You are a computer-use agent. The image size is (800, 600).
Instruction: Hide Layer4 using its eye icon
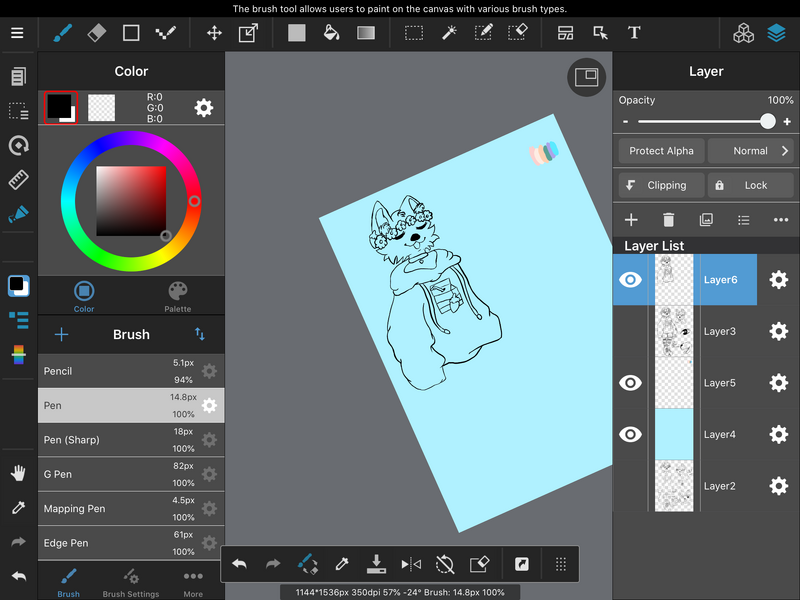point(630,434)
